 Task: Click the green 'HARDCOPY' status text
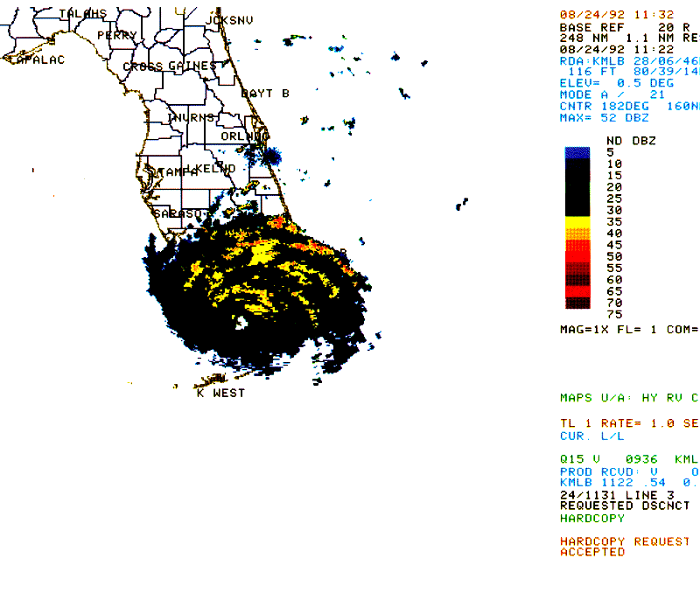(592, 519)
